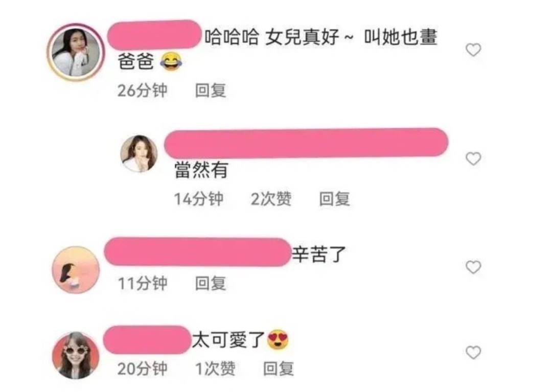Click 回复 next to 2次赞

click(334, 199)
